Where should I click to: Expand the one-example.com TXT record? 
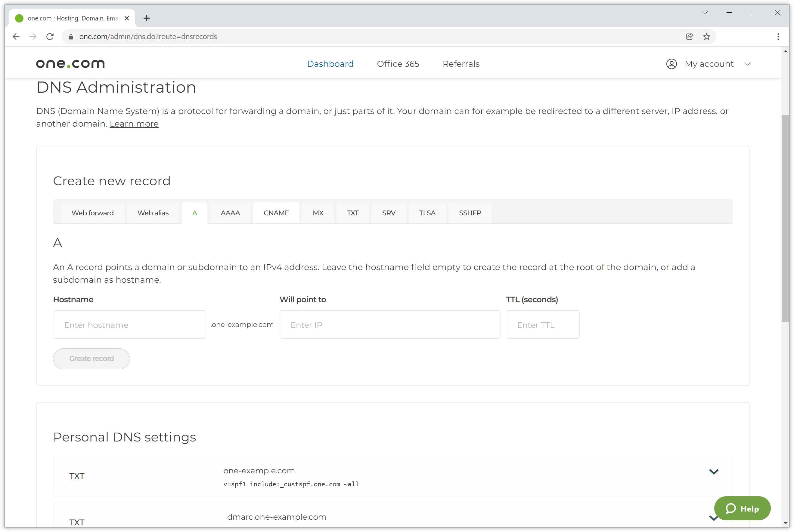click(x=714, y=471)
